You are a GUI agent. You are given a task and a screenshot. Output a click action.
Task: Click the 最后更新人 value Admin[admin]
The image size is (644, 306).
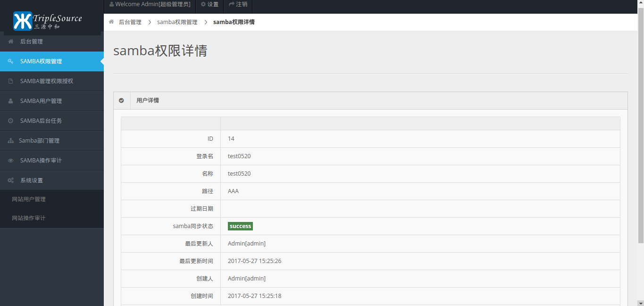(247, 244)
